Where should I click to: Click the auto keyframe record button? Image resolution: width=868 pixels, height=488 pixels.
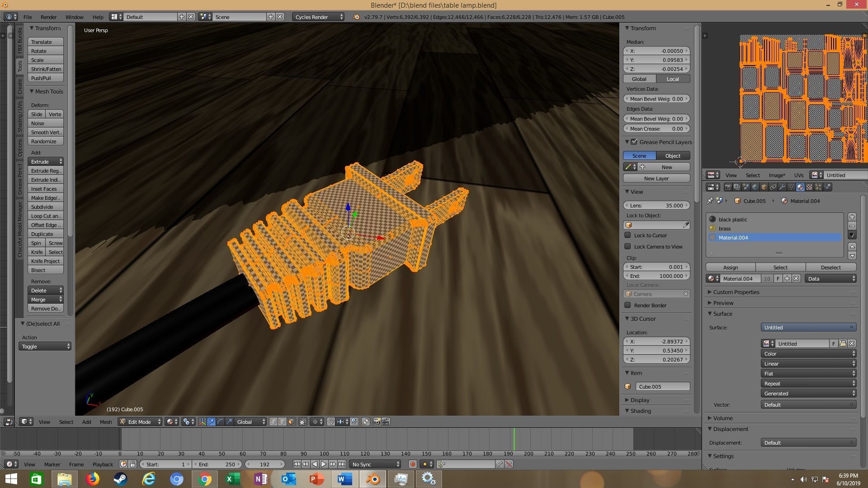point(412,464)
